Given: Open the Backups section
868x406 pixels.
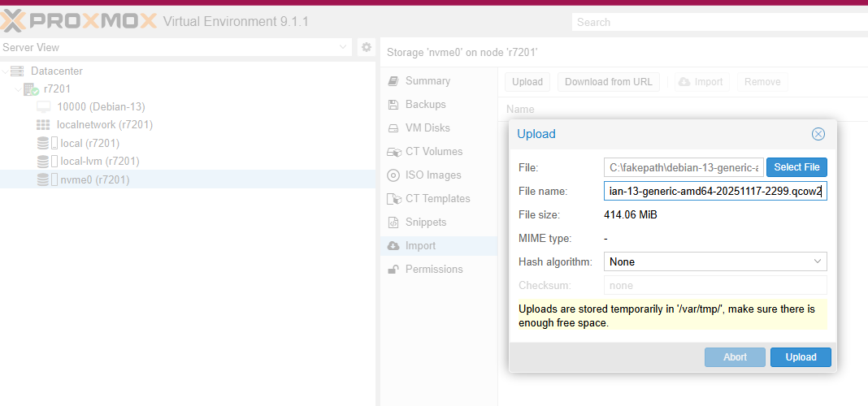Looking at the screenshot, I should tap(425, 105).
